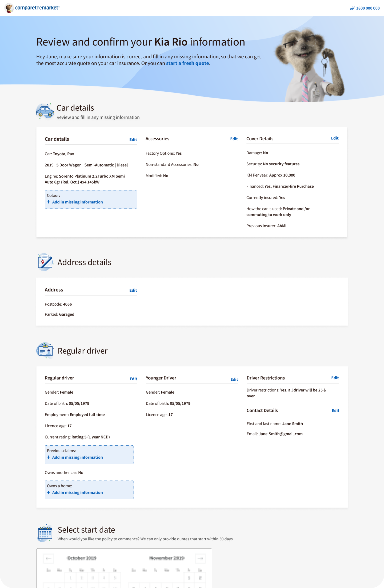Edit the Cover Details section

335,138
